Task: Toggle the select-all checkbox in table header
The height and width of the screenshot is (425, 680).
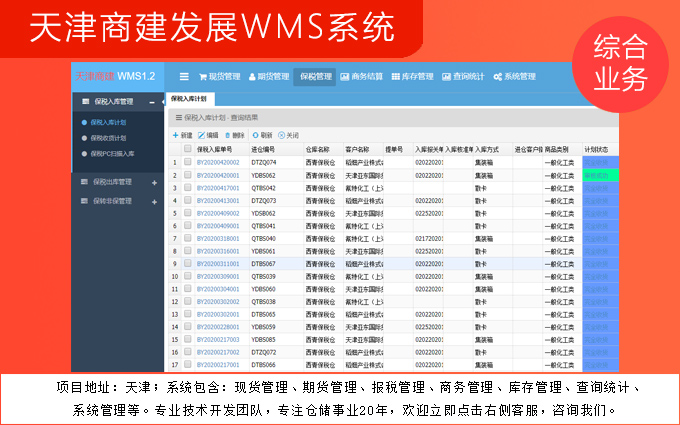Action: 187,149
